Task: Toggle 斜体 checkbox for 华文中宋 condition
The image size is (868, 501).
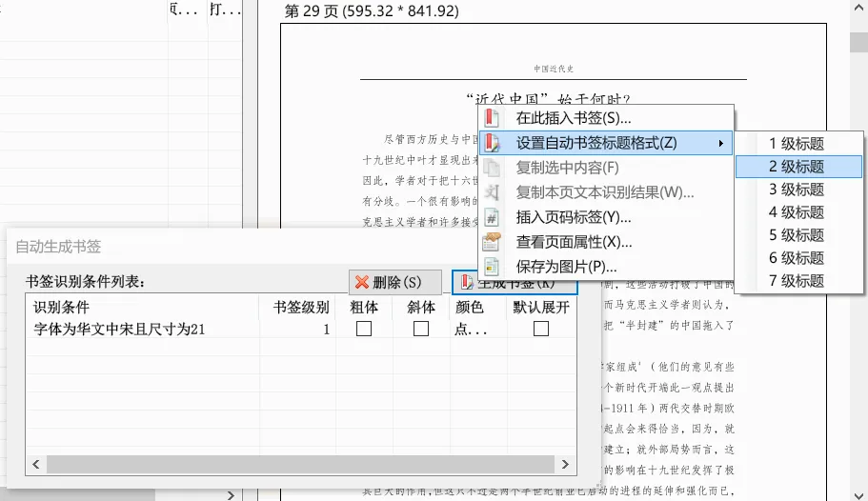Action: pos(421,329)
